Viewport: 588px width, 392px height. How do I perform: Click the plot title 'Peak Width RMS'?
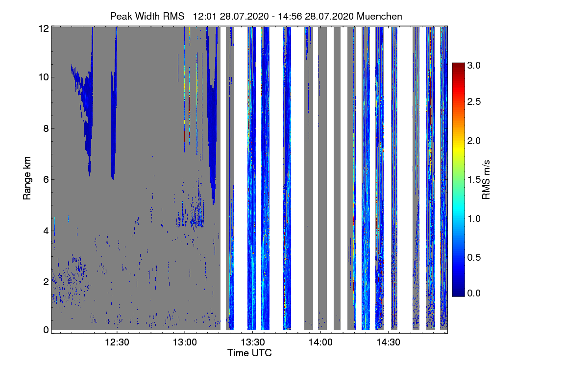[x=147, y=16]
